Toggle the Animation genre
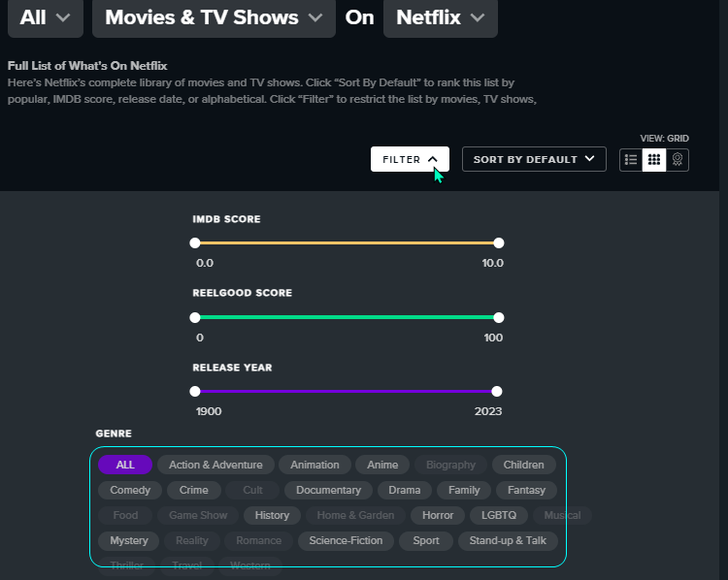 coord(314,465)
